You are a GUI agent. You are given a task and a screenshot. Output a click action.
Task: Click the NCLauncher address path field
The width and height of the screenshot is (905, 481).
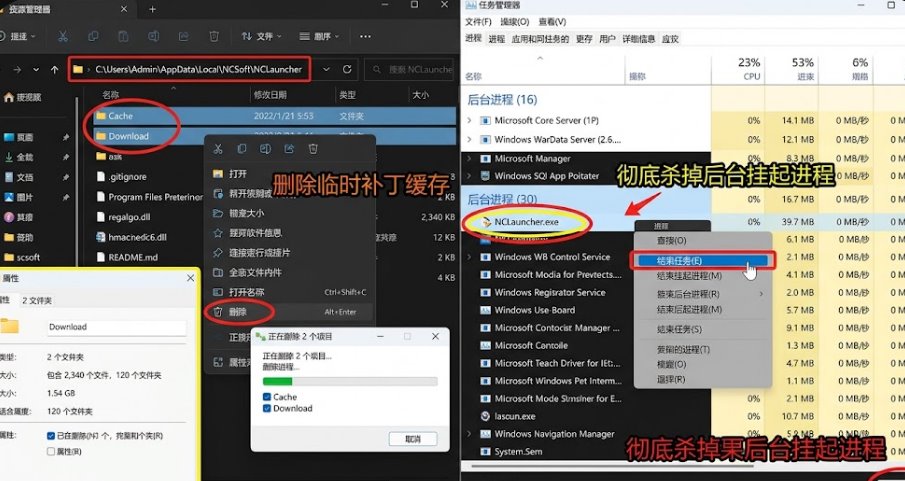190,69
